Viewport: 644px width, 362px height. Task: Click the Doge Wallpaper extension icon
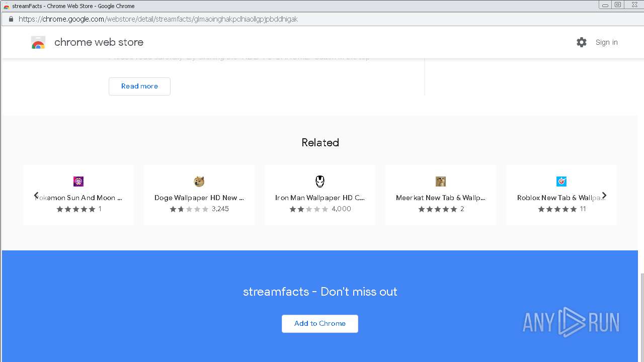click(x=199, y=182)
